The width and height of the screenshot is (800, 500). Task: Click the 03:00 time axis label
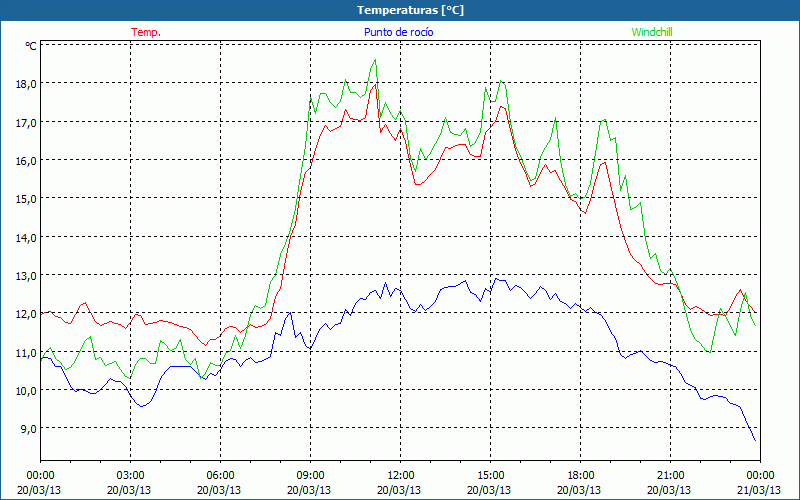(131, 476)
